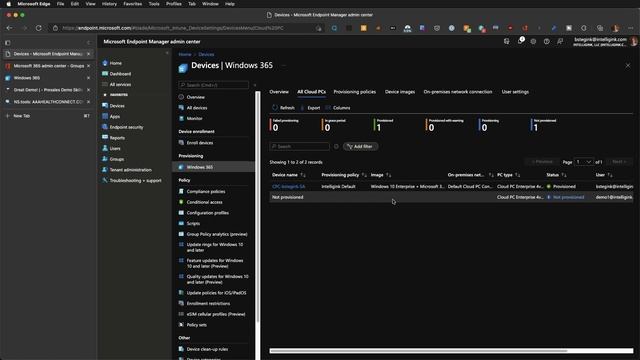Switch to the Device images tab
640x360 pixels.
point(400,92)
